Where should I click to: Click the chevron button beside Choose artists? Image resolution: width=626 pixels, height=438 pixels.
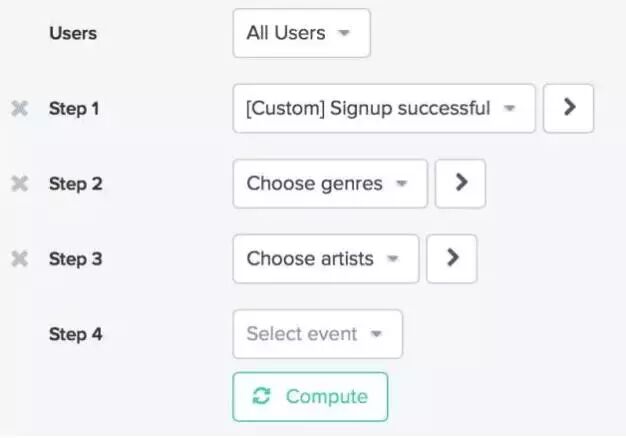(x=452, y=259)
